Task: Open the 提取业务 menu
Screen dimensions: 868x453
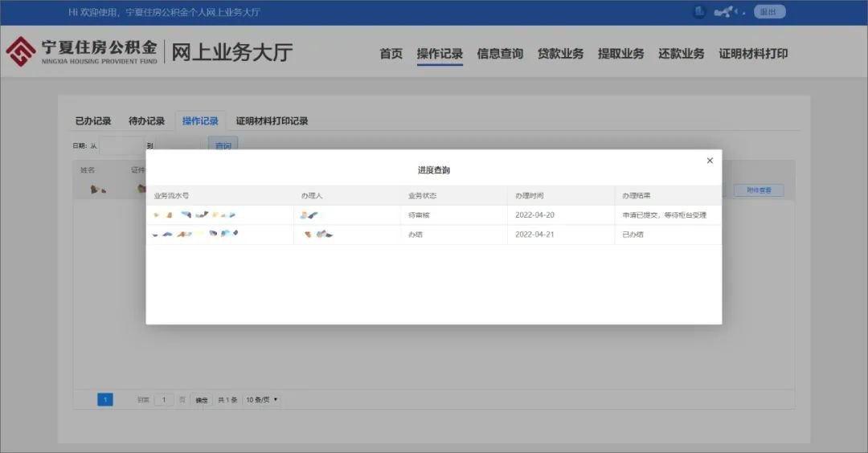Action: coord(621,54)
